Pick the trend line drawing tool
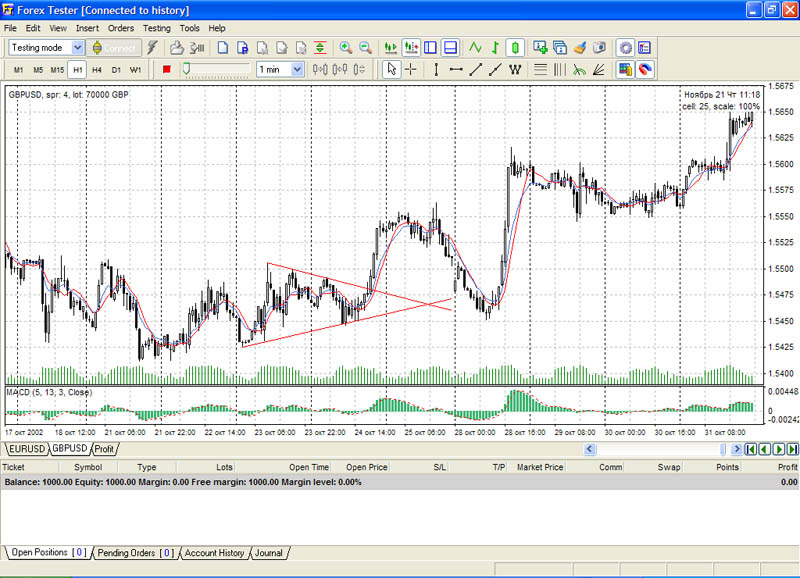This screenshot has height=578, width=800. coord(476,69)
